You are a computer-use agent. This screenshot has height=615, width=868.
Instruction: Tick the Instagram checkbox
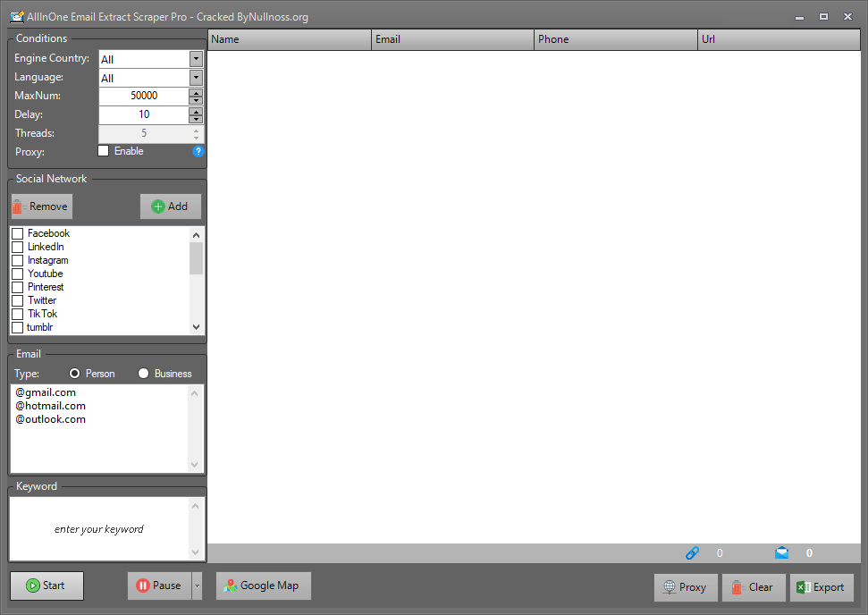(x=18, y=260)
